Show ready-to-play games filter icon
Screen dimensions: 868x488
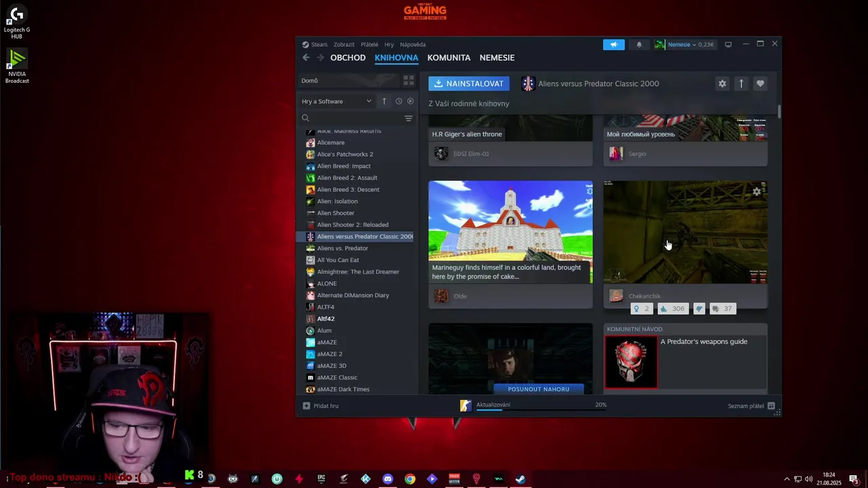pyautogui.click(x=410, y=101)
